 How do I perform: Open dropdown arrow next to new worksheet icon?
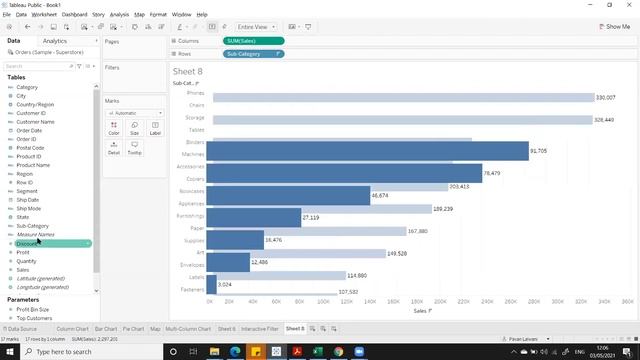point(92,27)
